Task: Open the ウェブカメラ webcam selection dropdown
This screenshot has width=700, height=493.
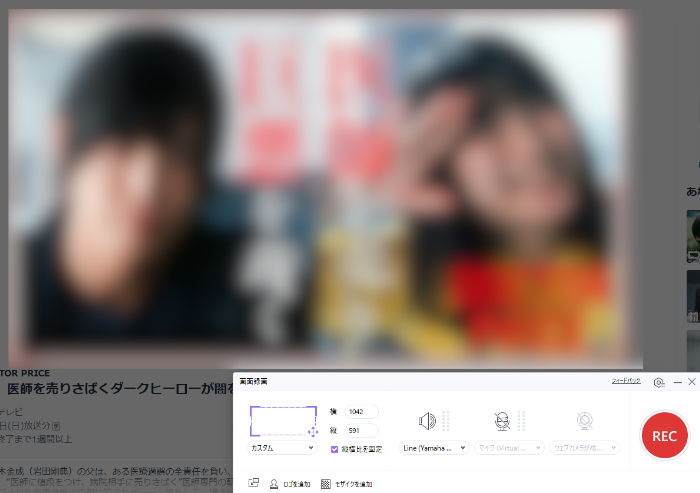Action: [x=585, y=448]
